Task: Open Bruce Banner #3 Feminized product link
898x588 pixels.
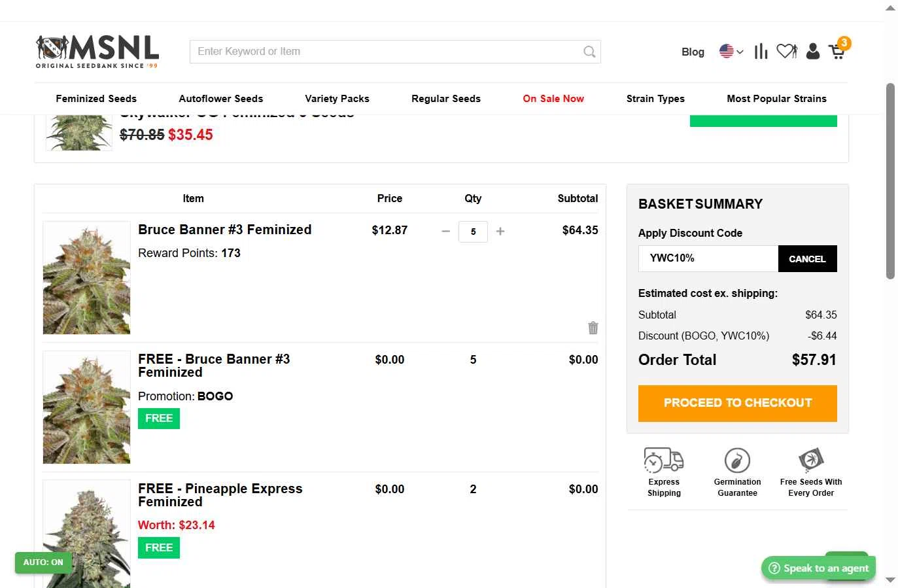Action: (225, 230)
